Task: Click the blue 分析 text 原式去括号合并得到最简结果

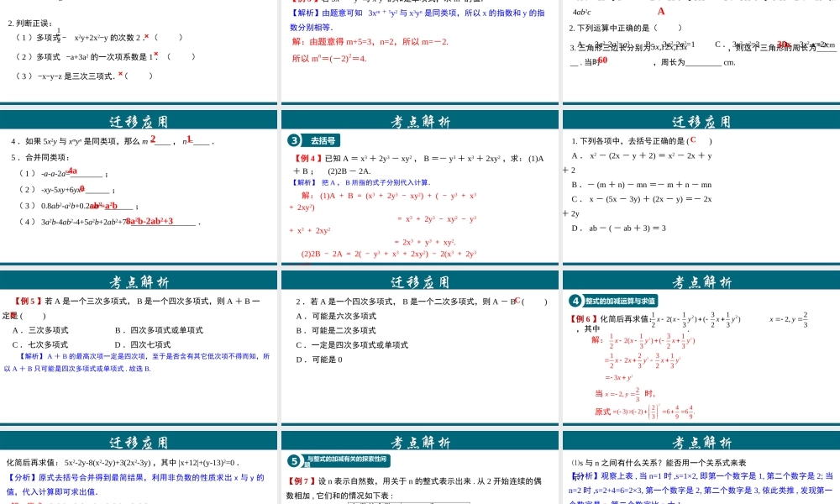Action: pos(135,485)
